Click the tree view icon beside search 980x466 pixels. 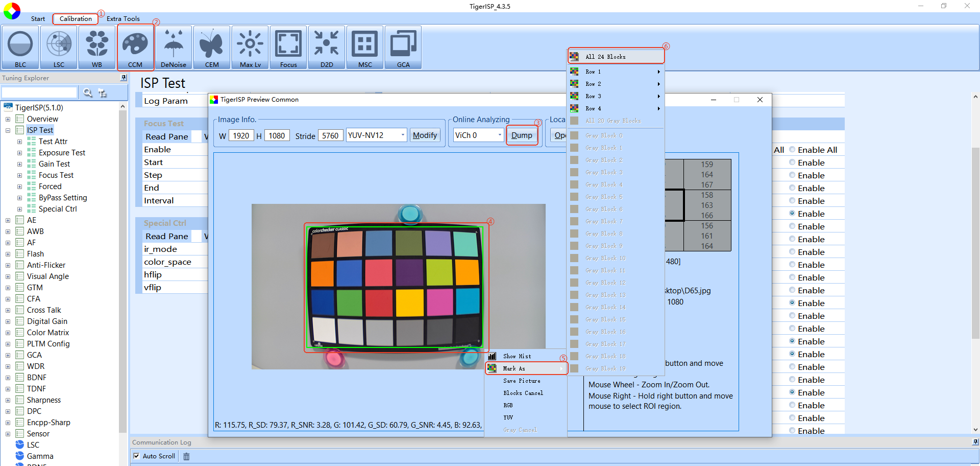[103, 93]
